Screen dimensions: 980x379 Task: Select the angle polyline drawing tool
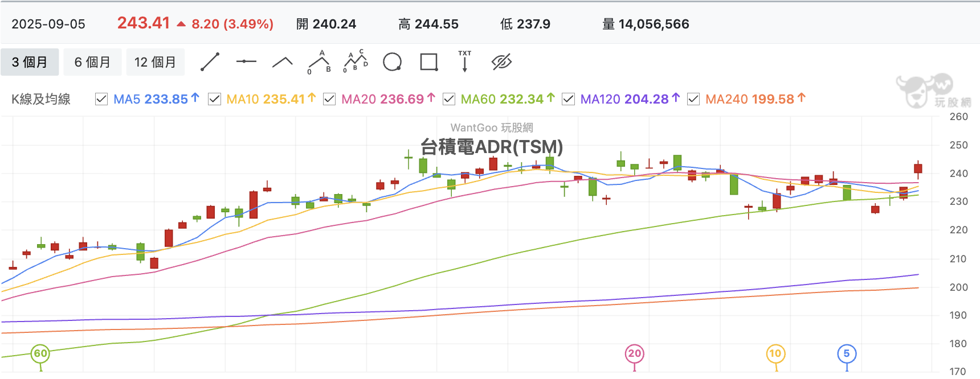pyautogui.click(x=283, y=62)
